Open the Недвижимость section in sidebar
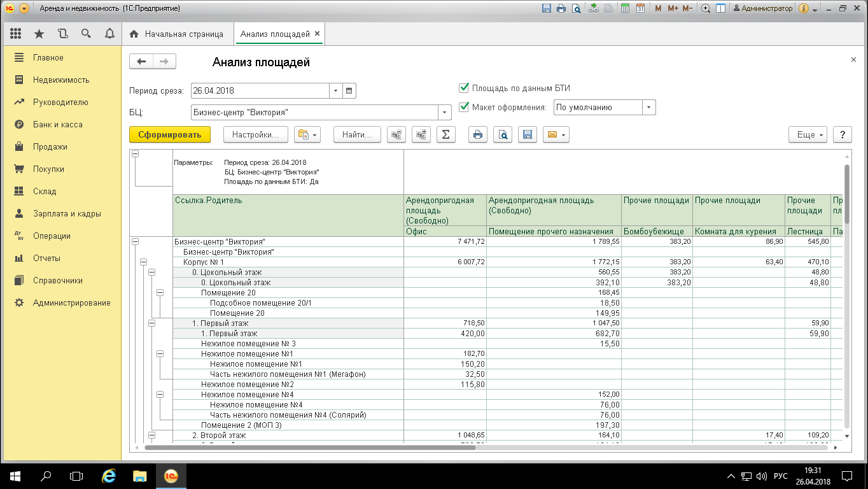868x489 pixels. tap(61, 80)
